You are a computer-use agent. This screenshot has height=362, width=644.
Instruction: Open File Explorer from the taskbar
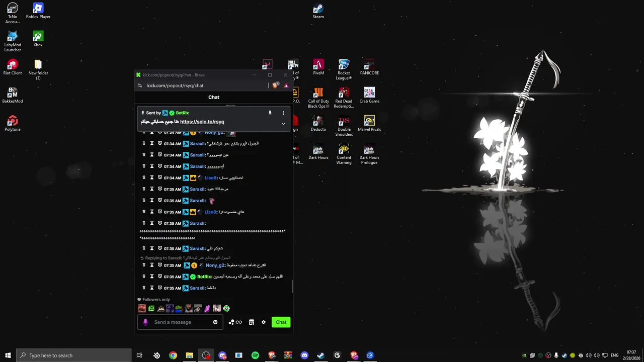click(x=189, y=355)
